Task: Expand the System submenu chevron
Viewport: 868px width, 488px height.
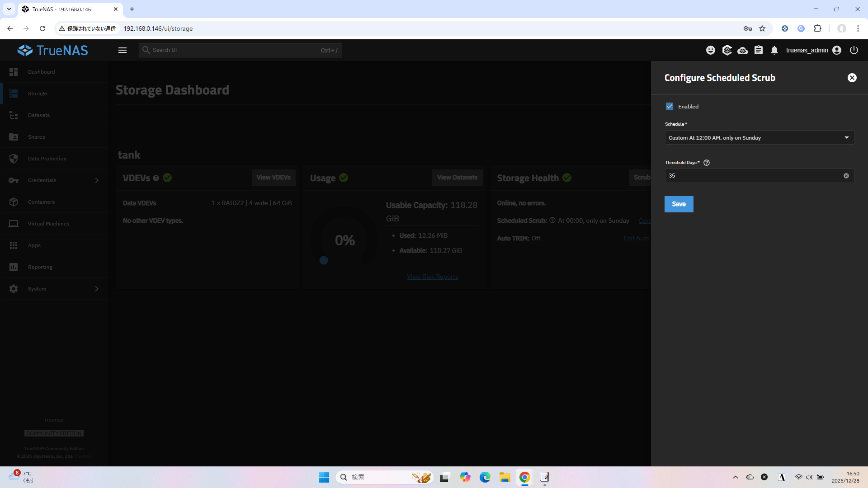Action: (x=97, y=289)
